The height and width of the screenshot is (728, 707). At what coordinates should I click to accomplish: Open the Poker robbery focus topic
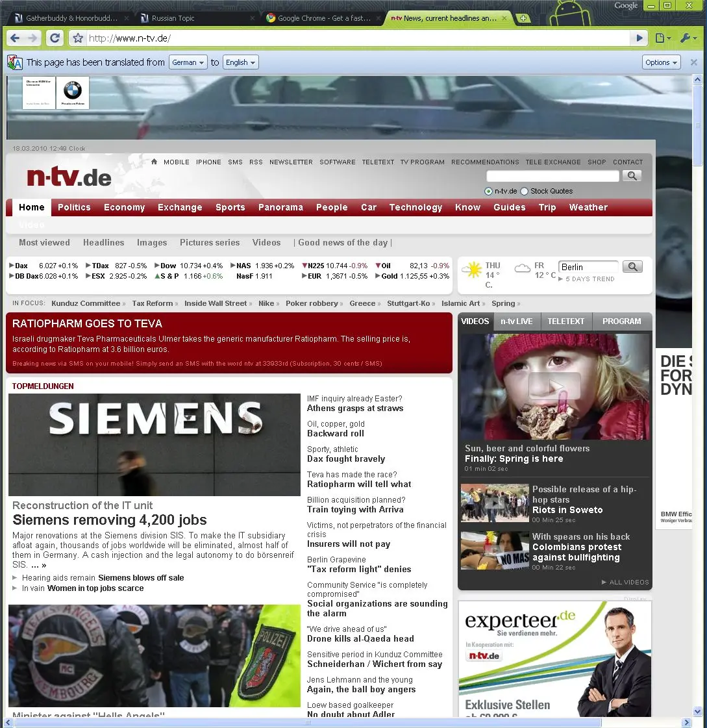click(x=312, y=303)
